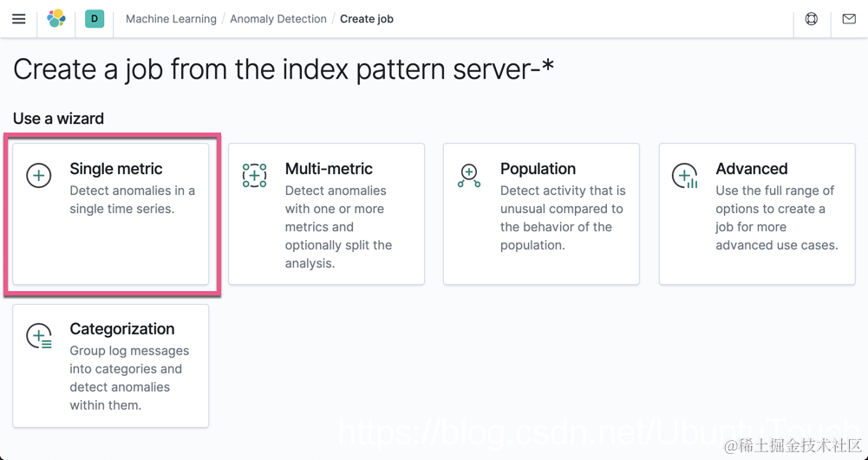Screen dimensions: 868x460
Task: Click the Single metric card description text
Action: click(132, 200)
